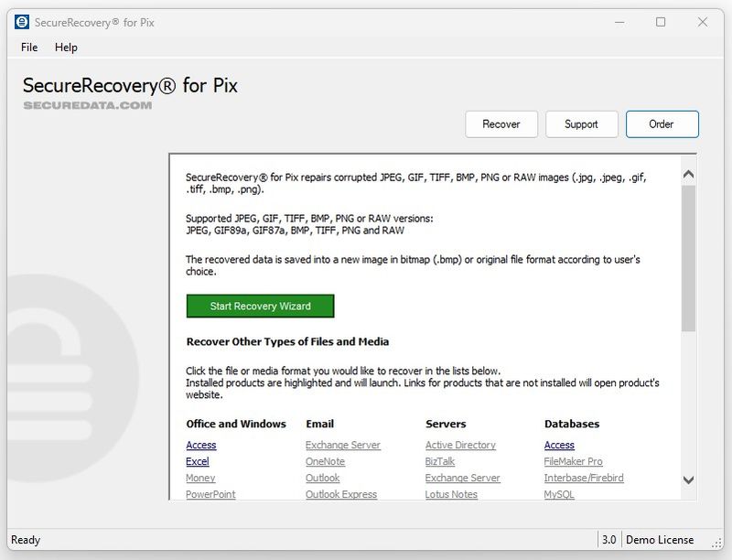Open the Excel recovery link

coord(198,461)
